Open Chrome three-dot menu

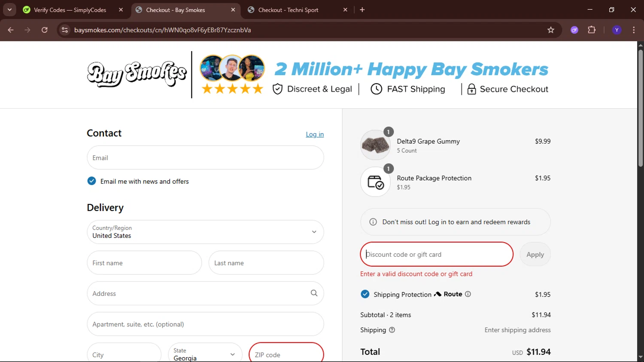tap(634, 30)
